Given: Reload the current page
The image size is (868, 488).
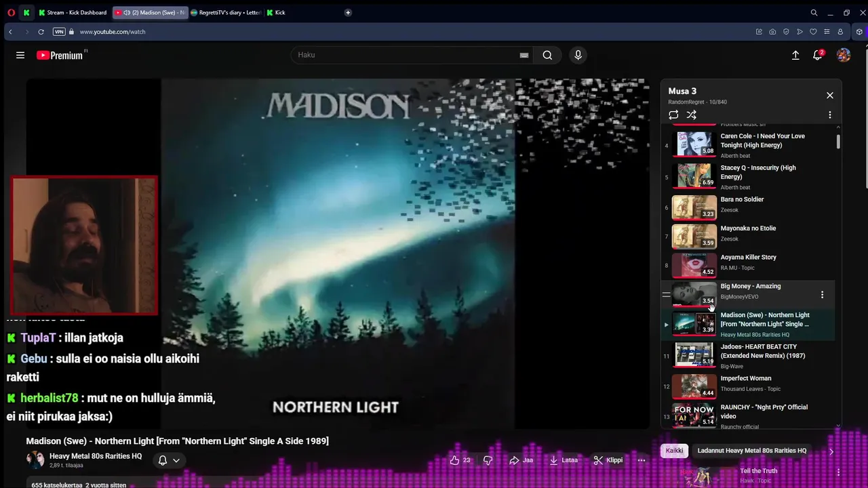Looking at the screenshot, I should click(x=41, y=32).
